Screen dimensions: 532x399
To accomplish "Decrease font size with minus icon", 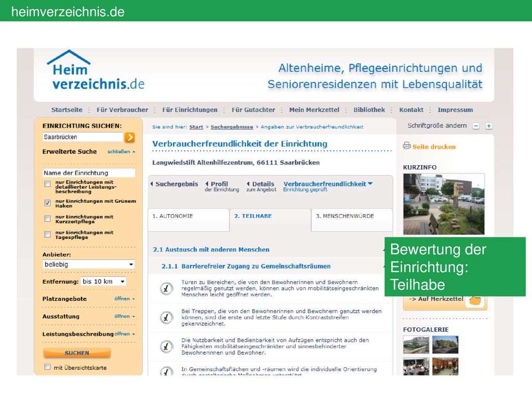I will (x=476, y=126).
